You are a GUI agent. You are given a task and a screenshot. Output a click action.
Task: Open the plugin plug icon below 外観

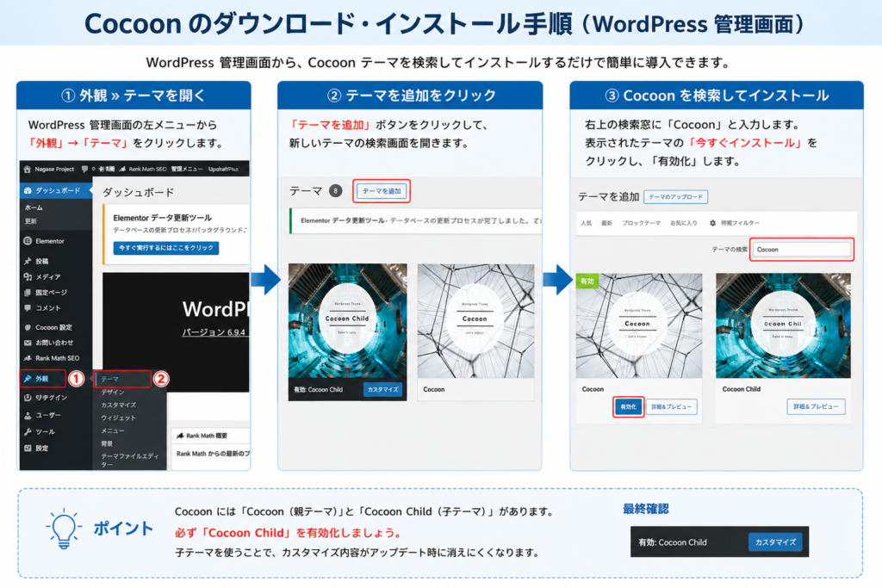28,398
